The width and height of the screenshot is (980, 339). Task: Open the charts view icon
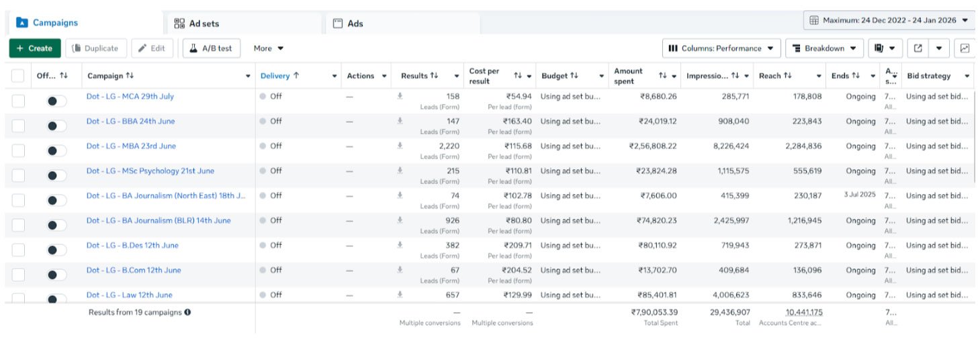click(965, 48)
